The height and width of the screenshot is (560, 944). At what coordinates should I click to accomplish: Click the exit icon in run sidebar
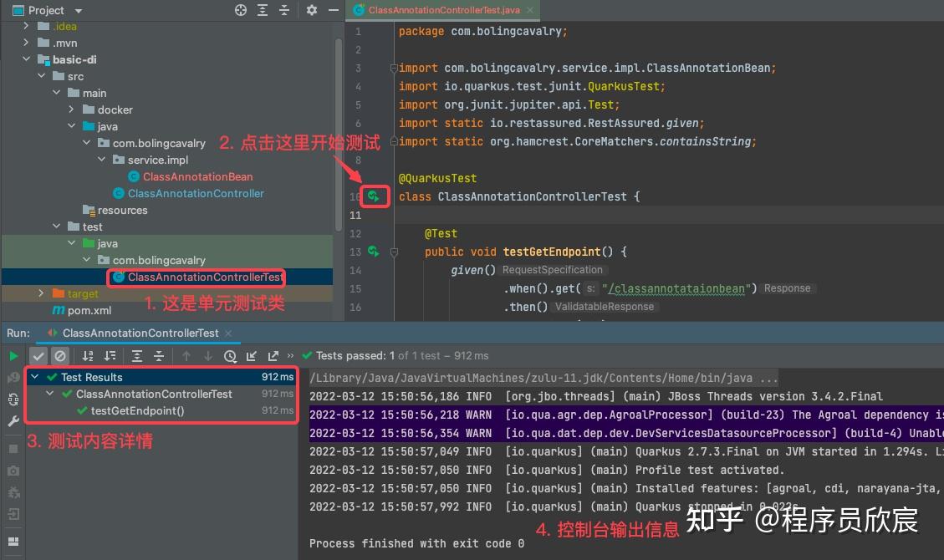(13, 514)
